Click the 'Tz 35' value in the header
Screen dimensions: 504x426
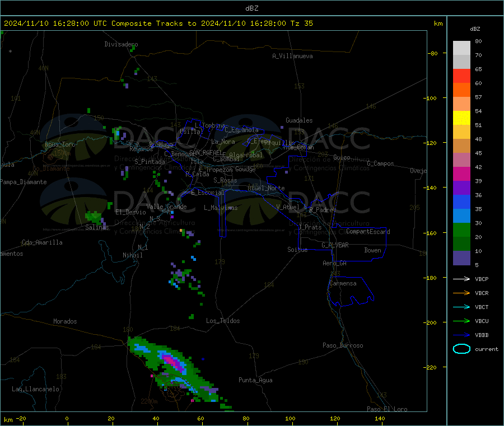301,24
